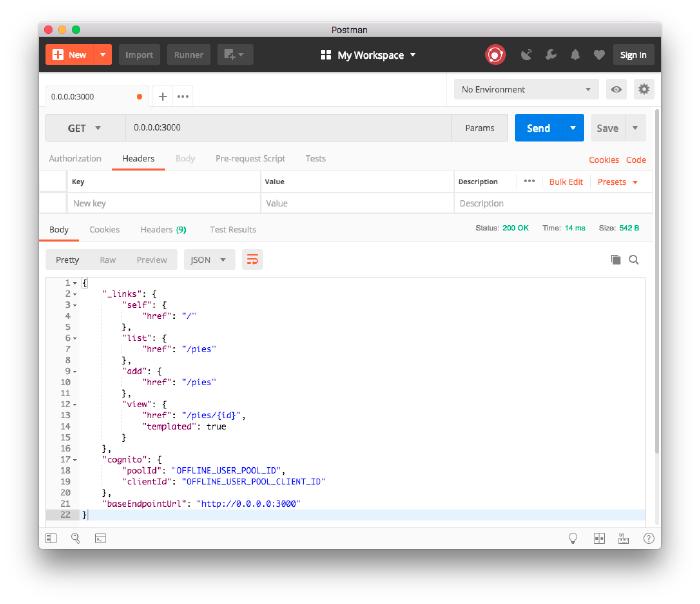
Task: Open the Presets dropdown
Action: [617, 182]
